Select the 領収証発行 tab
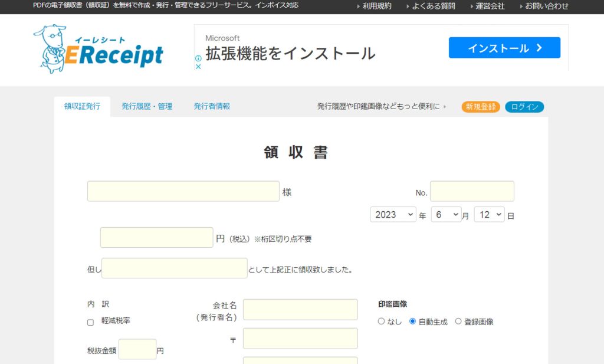The image size is (604, 364). click(82, 107)
